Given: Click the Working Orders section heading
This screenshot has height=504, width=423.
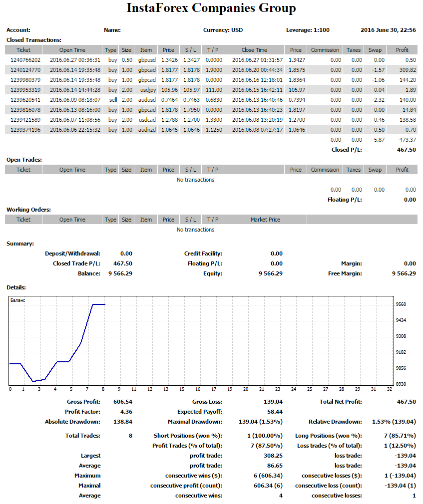Looking at the screenshot, I should click(28, 209).
